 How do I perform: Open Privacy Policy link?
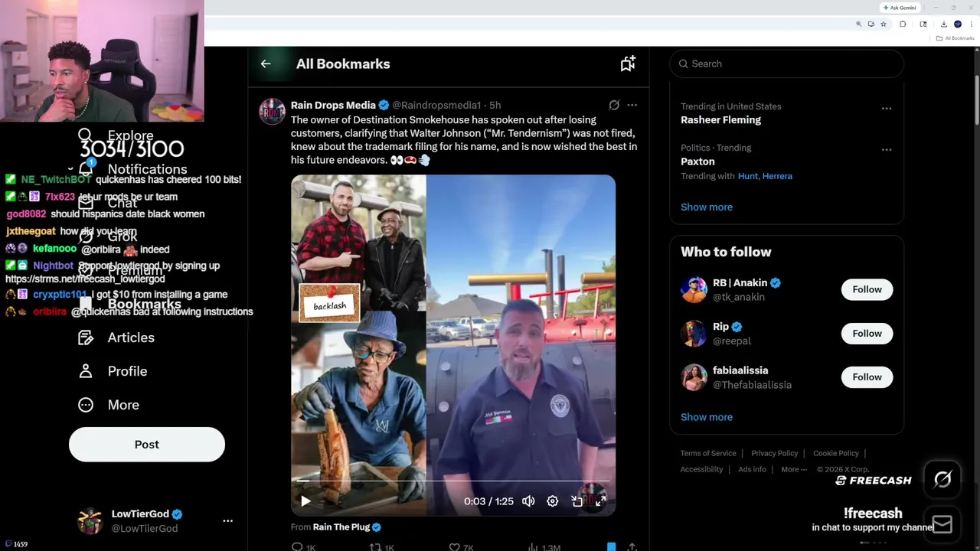pyautogui.click(x=774, y=453)
